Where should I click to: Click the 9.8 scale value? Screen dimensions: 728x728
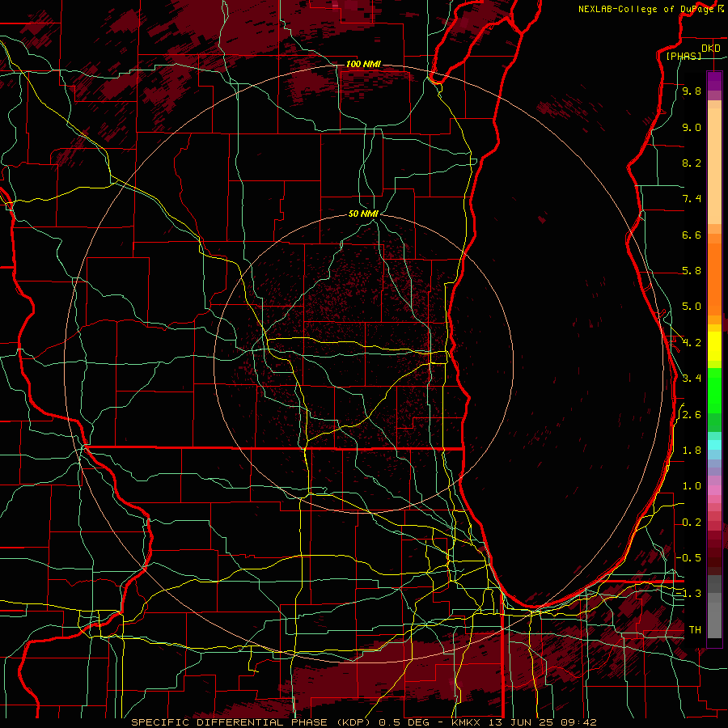[x=692, y=91]
